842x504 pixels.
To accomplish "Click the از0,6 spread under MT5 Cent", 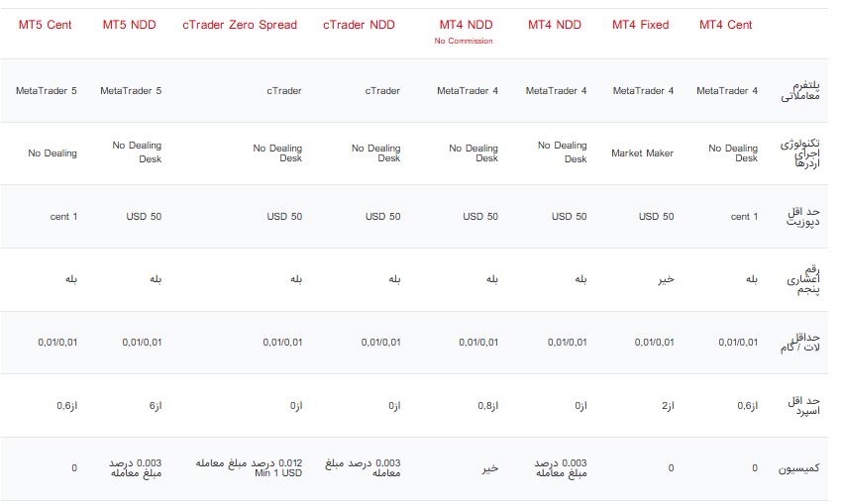I will point(67,406).
